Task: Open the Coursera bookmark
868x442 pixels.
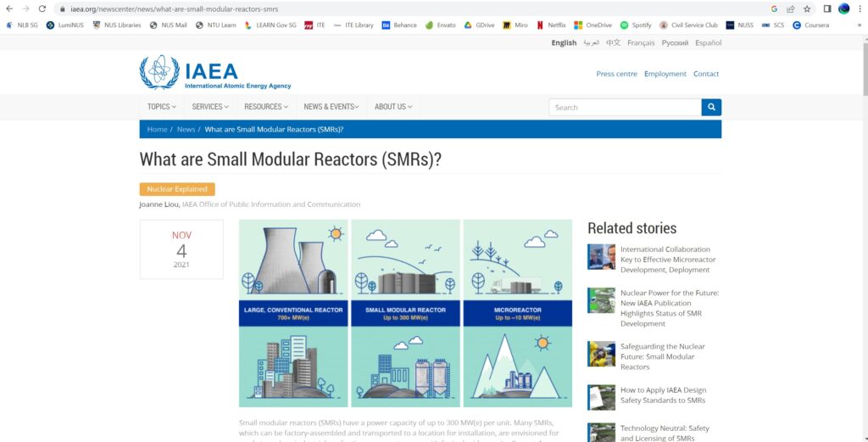Action: point(810,25)
